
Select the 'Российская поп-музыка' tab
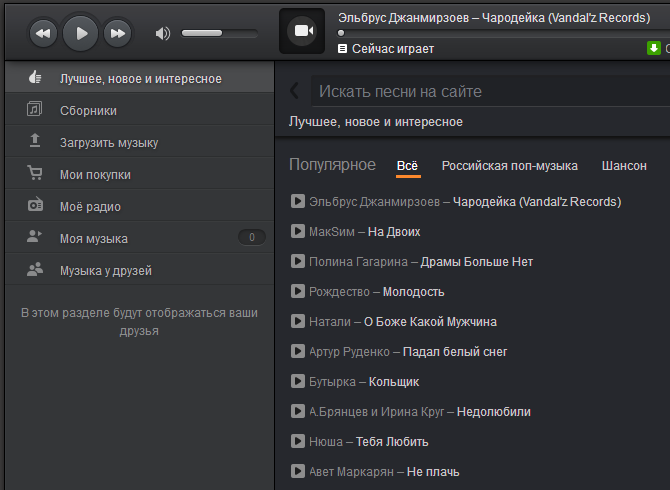tap(509, 166)
